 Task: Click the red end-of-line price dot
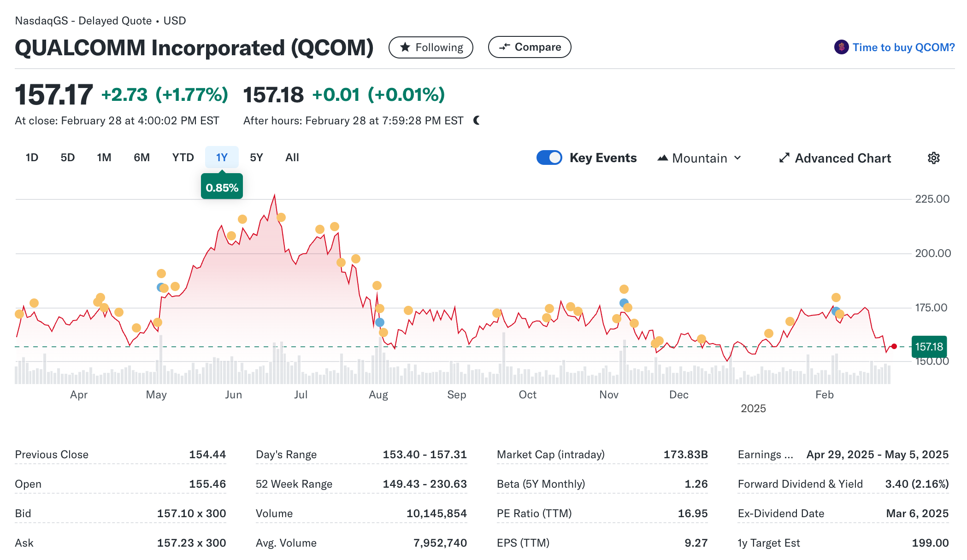point(894,346)
